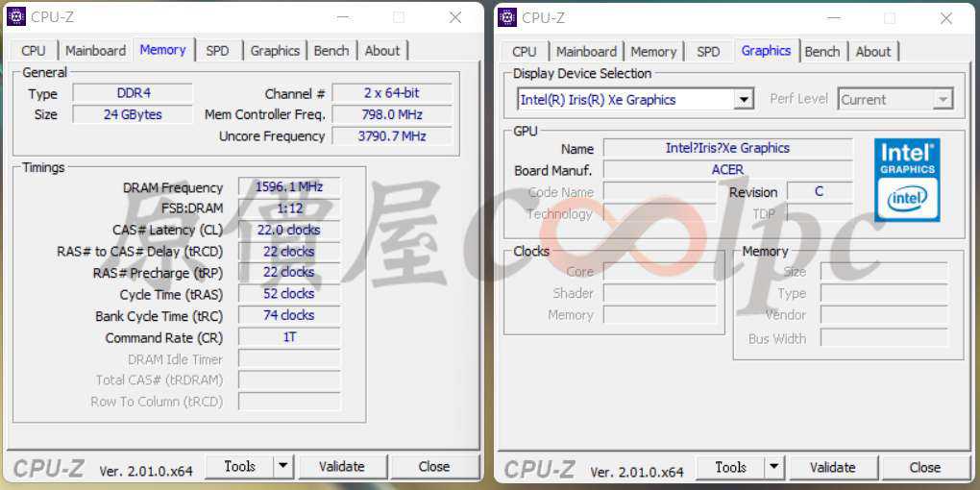Screen dimensions: 980x490
Task: Switch to Memory tab in right window
Action: [x=653, y=51]
